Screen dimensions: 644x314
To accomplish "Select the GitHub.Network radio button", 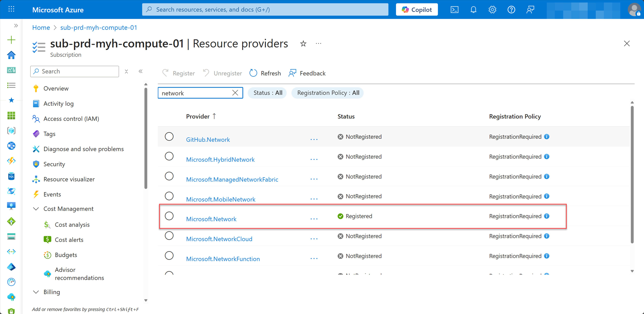I will (x=169, y=137).
